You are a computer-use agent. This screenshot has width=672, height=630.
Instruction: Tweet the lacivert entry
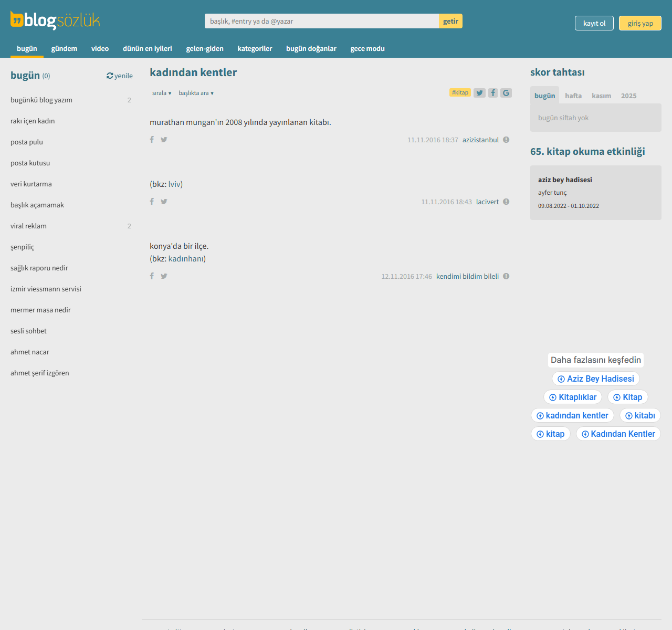164,202
